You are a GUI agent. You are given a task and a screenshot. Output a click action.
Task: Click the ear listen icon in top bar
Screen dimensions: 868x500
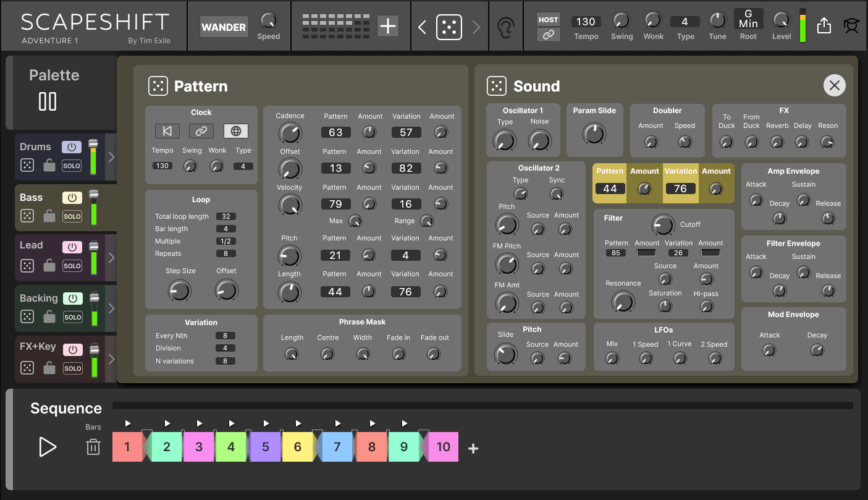click(x=506, y=27)
